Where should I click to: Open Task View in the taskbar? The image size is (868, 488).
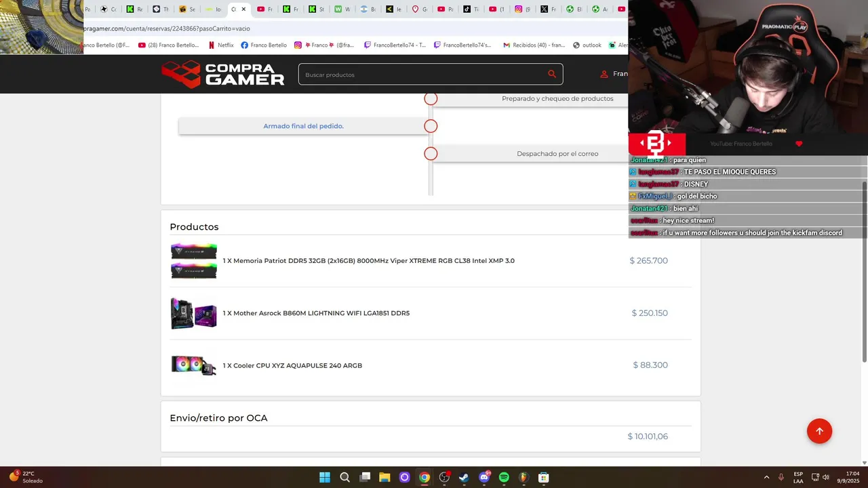[x=365, y=478]
